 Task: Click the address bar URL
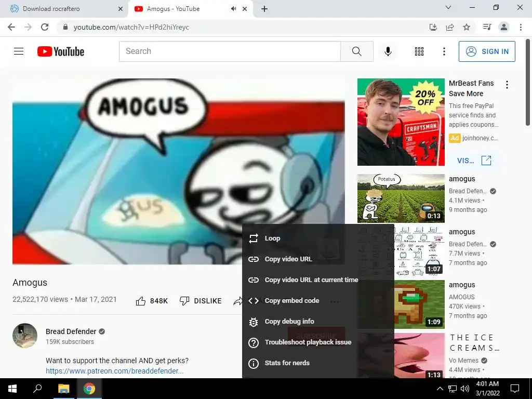[x=131, y=27]
